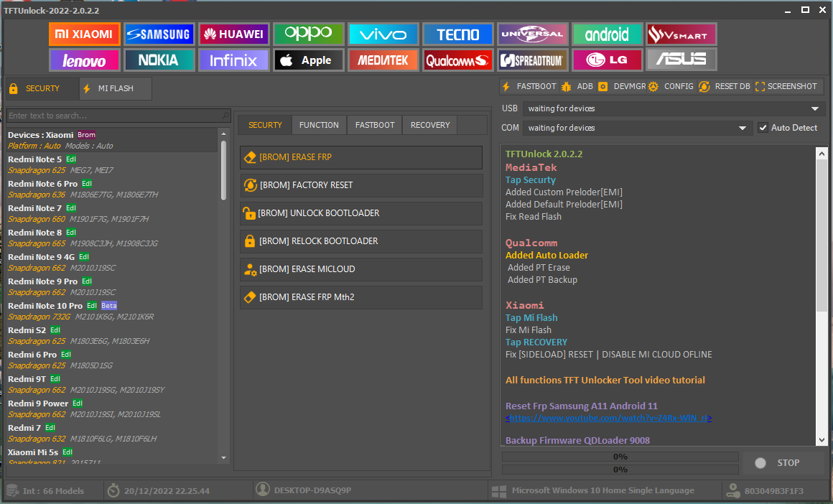Screen dimensions: 833x504
Task: Select the Vivo brand logo
Action: pyautogui.click(x=383, y=34)
